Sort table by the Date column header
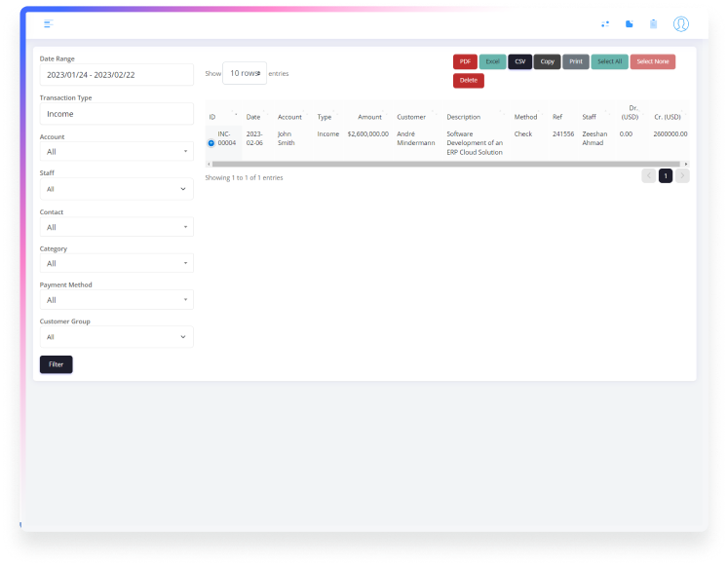728x566 pixels. point(253,117)
